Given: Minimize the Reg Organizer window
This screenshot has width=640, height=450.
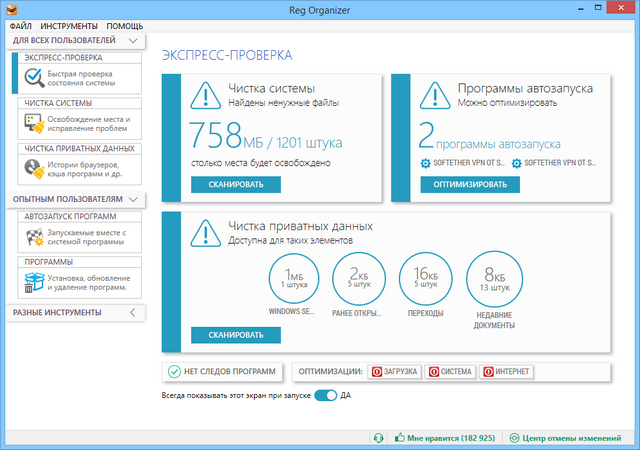Looking at the screenshot, I should tap(581, 8).
